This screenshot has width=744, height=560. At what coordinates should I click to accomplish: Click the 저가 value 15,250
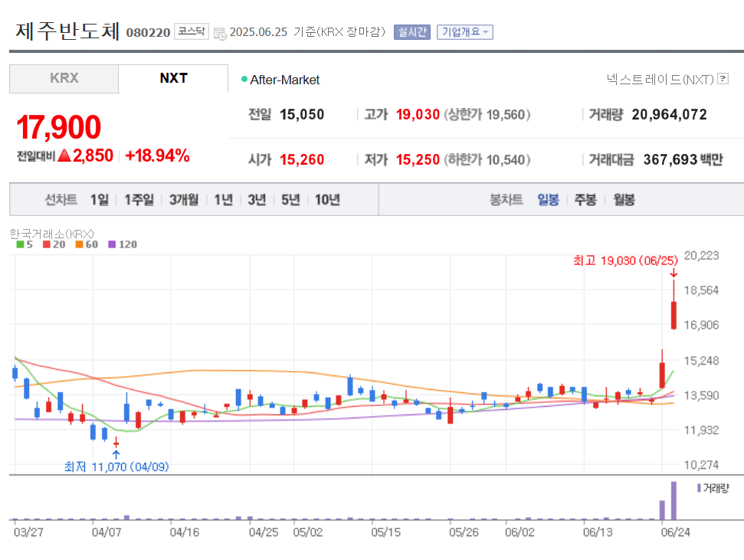[x=418, y=159]
